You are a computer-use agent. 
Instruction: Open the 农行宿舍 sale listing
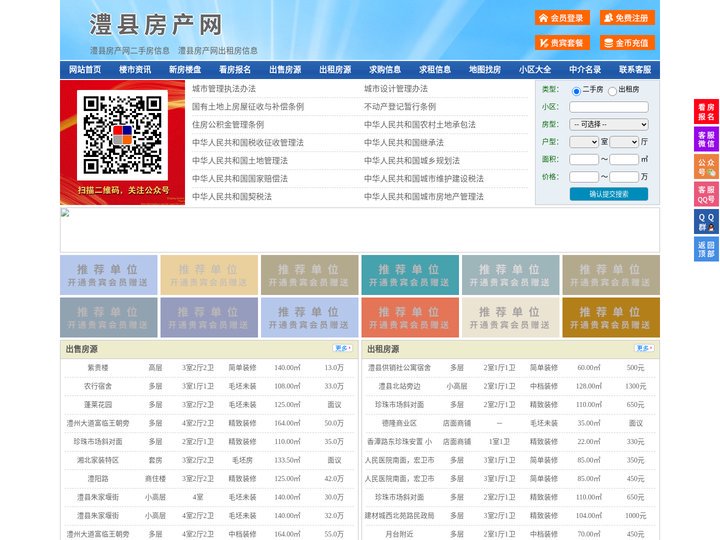[x=98, y=386]
